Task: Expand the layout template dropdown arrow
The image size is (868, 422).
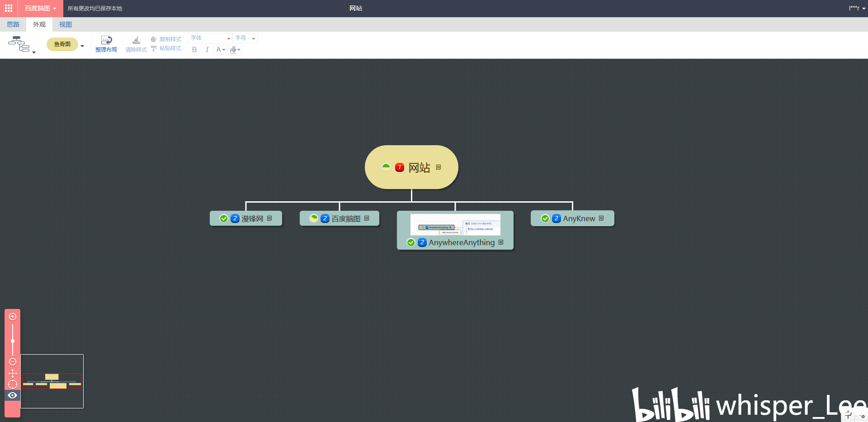Action: pos(34,52)
